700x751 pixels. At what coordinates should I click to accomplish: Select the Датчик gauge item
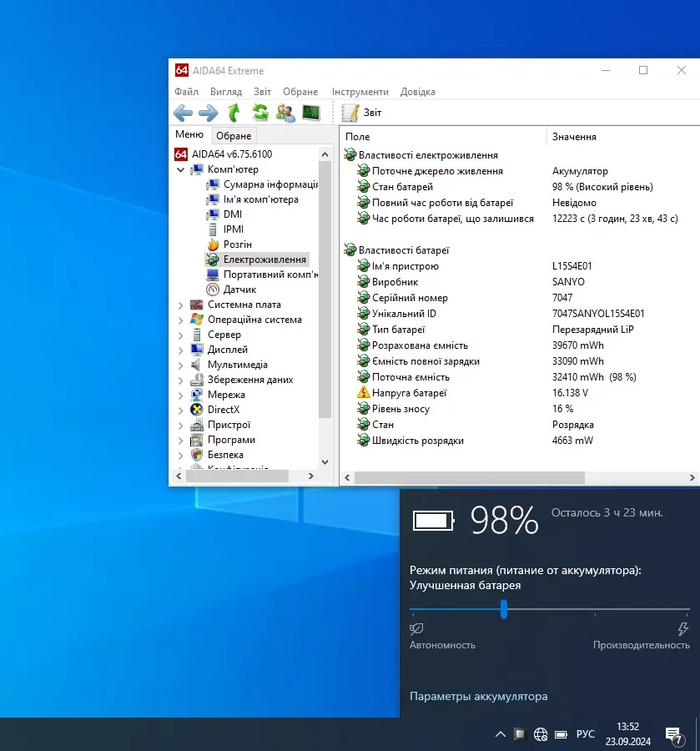pyautogui.click(x=239, y=290)
